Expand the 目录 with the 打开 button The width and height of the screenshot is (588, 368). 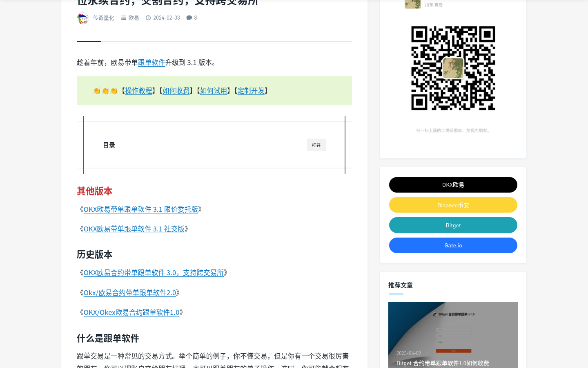click(316, 145)
